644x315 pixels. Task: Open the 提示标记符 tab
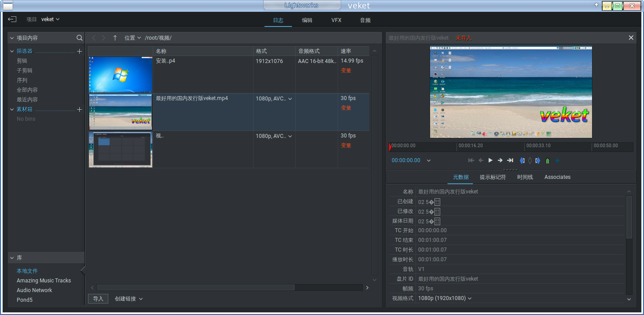pos(493,177)
